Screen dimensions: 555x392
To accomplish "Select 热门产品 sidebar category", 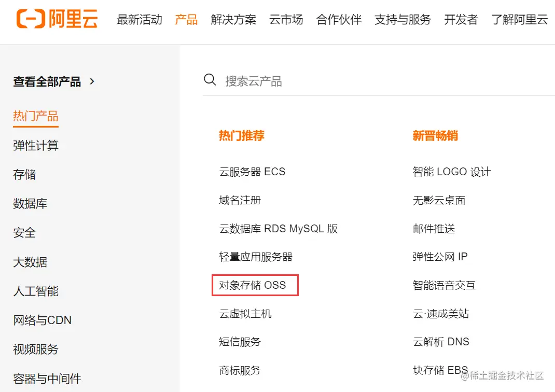I will coord(36,116).
